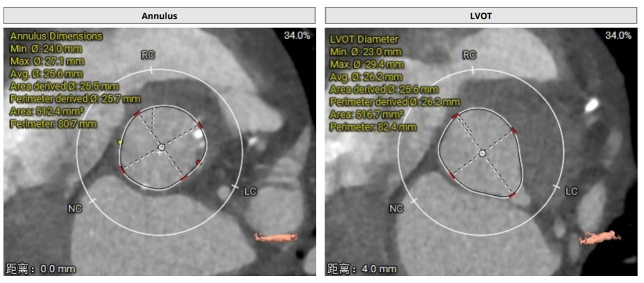Screen dimensions: 644x283
Task: Click LVOT Max. Ø: 29.4 mm
Action: (367, 65)
